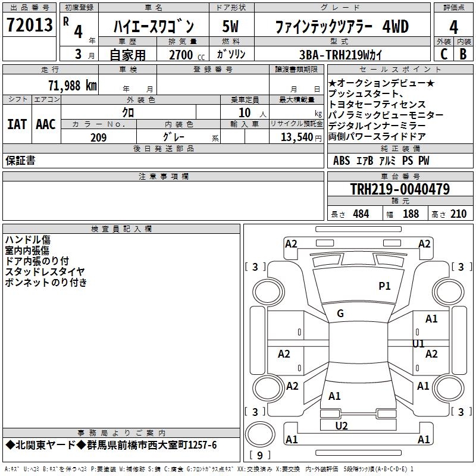Select the interior color "グレー"
The image size is (476, 476).
coord(174,137)
